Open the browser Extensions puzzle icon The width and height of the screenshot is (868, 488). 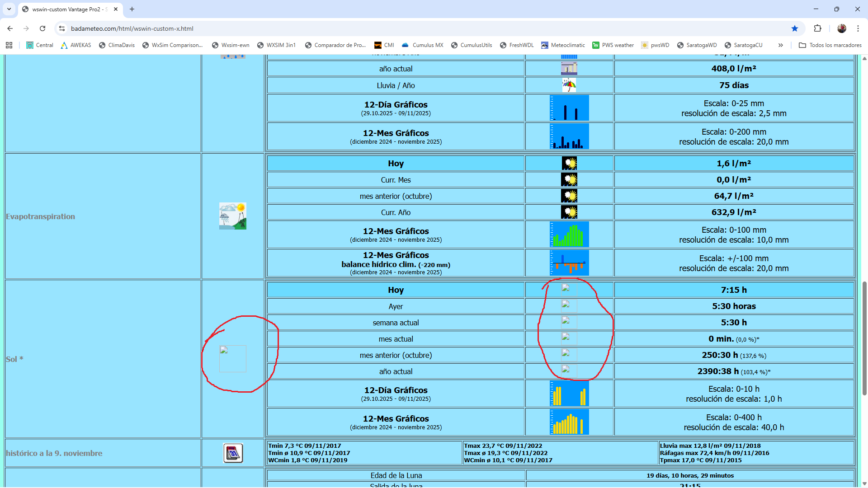click(817, 28)
